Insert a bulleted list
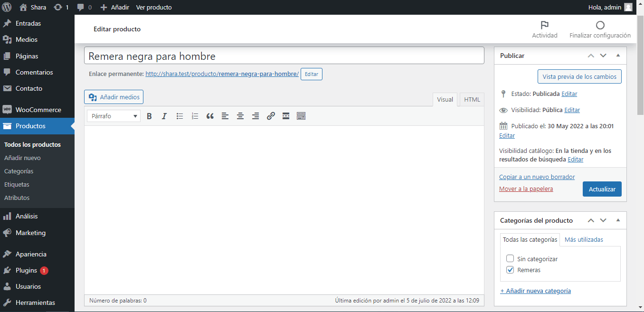644x312 pixels. (x=180, y=116)
